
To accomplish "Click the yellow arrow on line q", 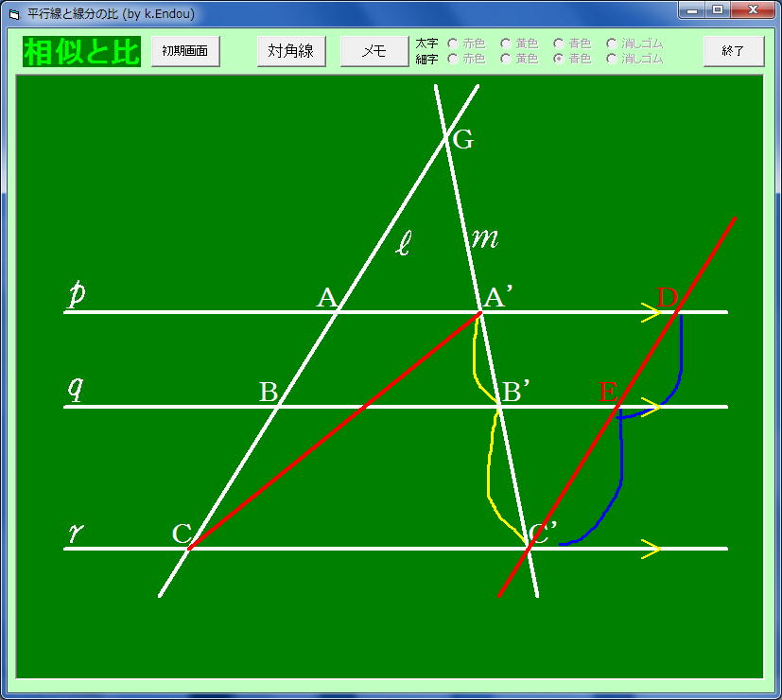I will click(x=651, y=407).
